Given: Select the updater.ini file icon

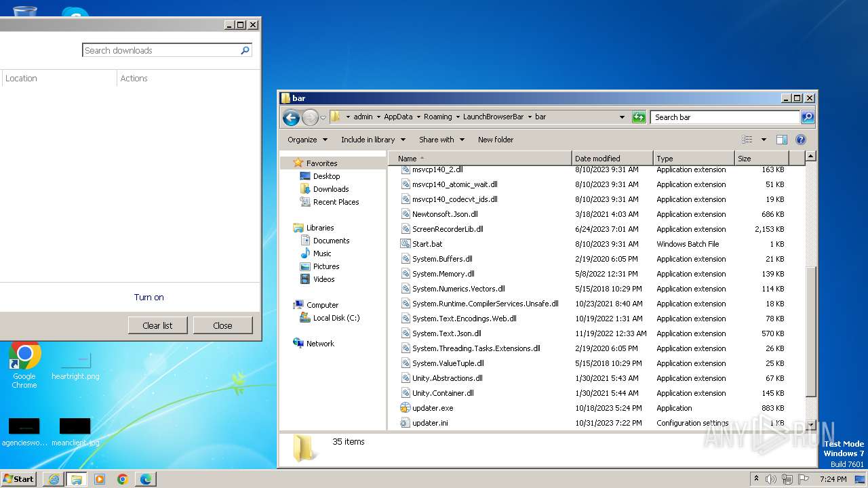Looking at the screenshot, I should click(406, 423).
